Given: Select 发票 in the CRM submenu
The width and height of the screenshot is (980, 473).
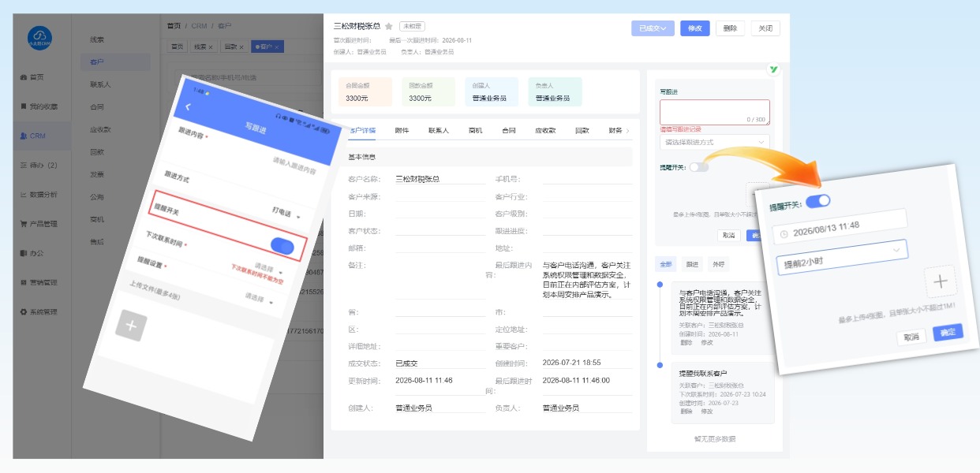Looking at the screenshot, I should (96, 174).
